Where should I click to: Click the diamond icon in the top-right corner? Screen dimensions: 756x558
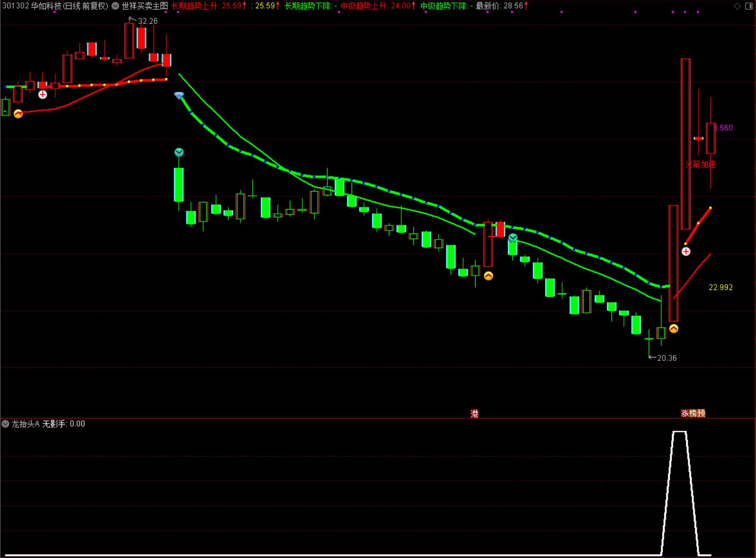[737, 6]
